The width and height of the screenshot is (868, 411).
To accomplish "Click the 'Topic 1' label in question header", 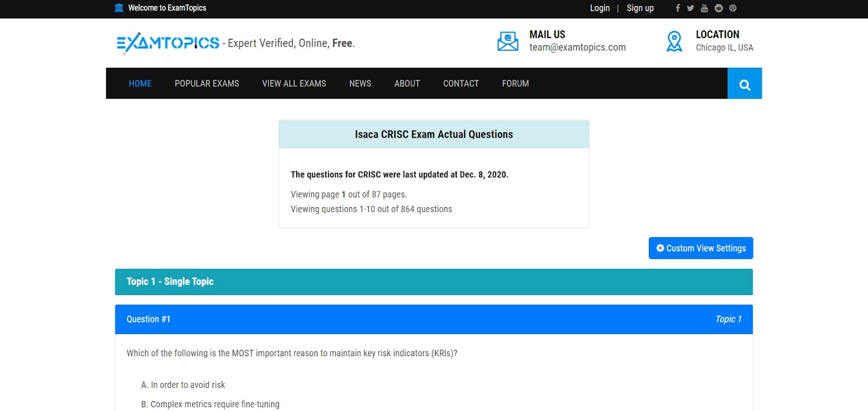I will [x=729, y=319].
